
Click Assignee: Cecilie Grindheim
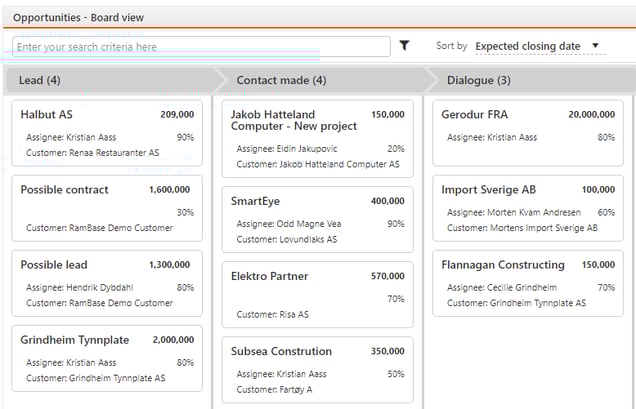tap(502, 288)
